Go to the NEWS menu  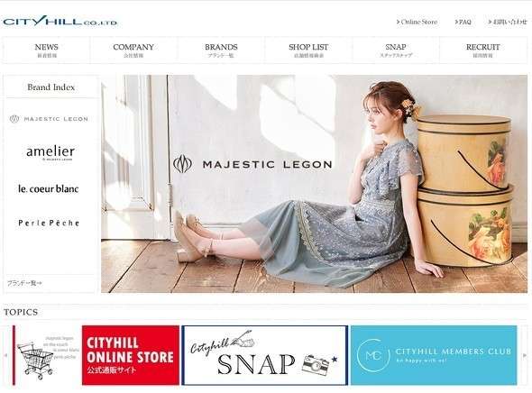pyautogui.click(x=47, y=50)
